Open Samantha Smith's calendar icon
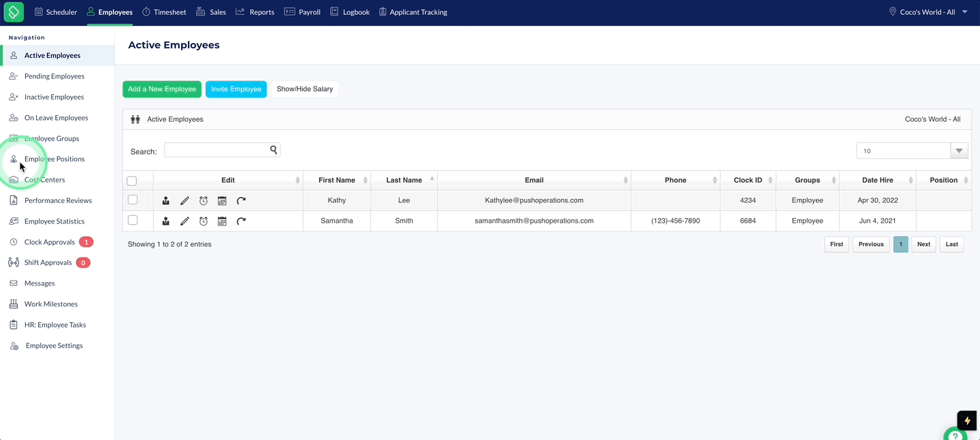The image size is (980, 440). click(x=222, y=221)
